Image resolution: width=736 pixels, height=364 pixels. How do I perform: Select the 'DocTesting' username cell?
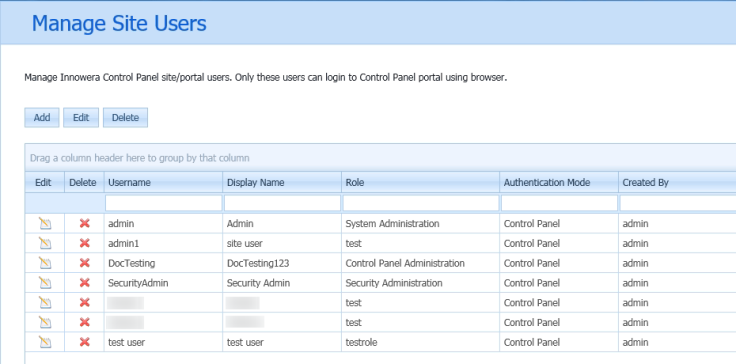coord(163,263)
